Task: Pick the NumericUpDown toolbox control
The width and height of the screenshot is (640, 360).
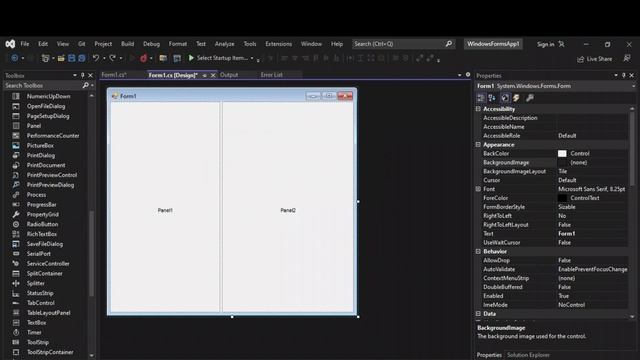Action: 48,96
